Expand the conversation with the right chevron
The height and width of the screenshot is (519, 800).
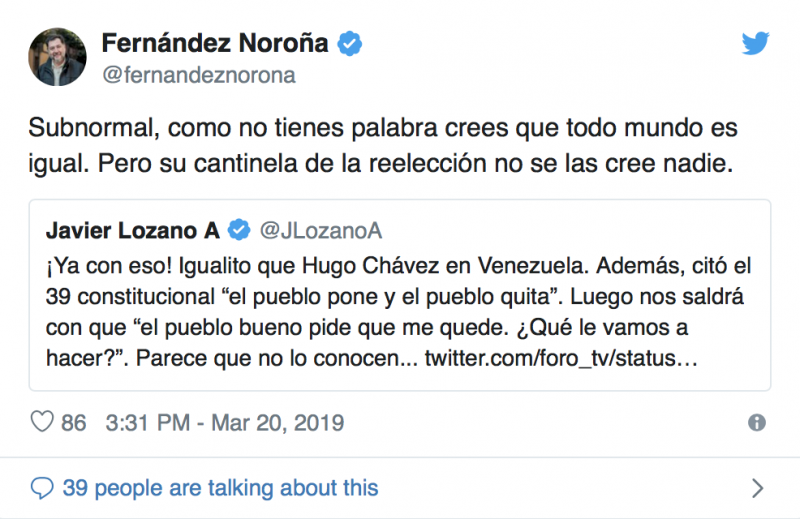pyautogui.click(x=757, y=488)
